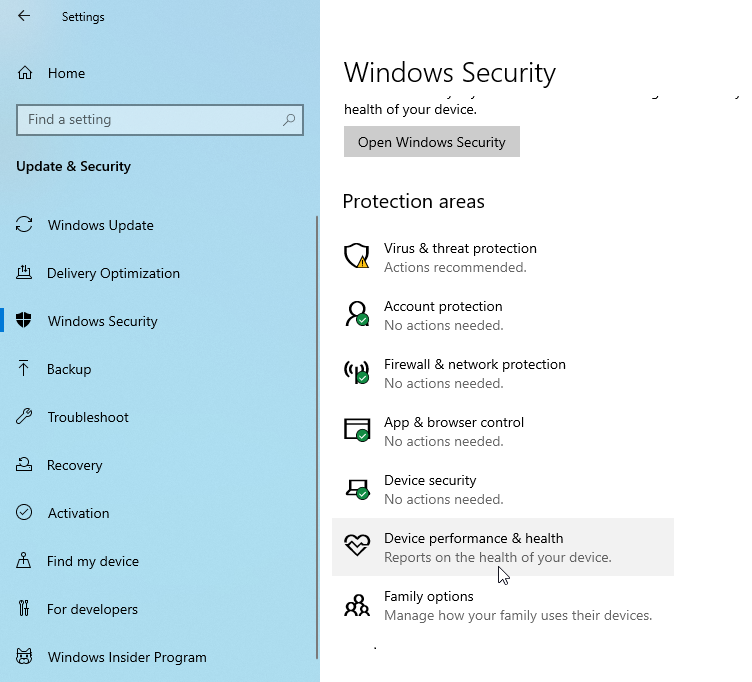Open the Troubleshoot page
The image size is (752, 682).
(158, 417)
